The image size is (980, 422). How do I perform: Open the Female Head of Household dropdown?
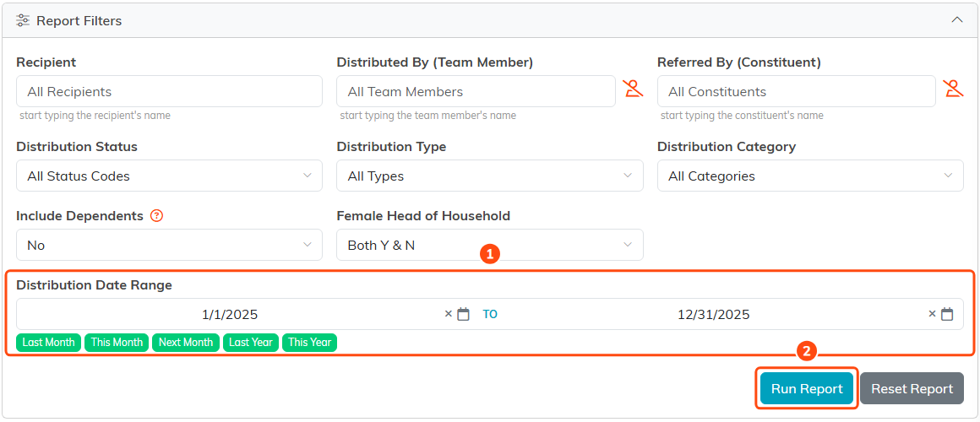[x=490, y=245]
